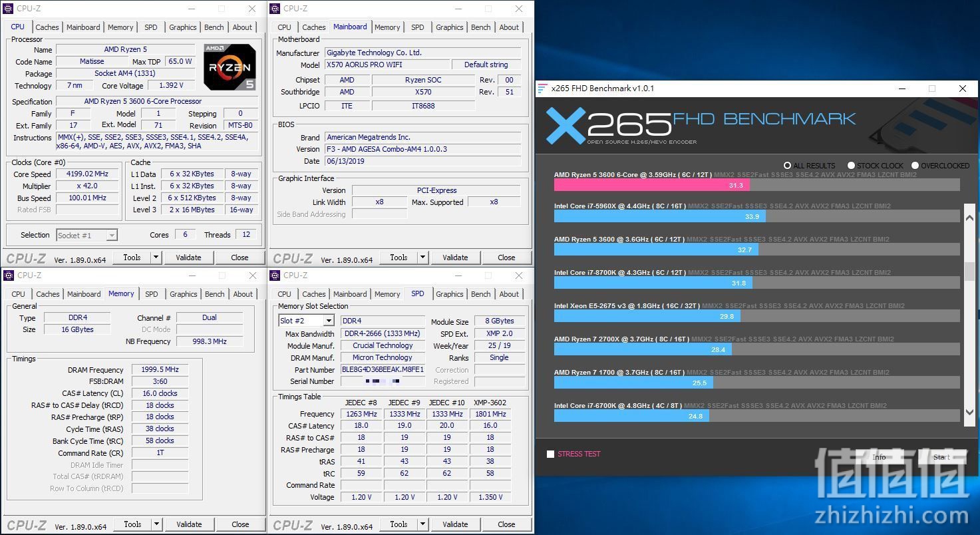
Task: Open Graphics tab in Memory window
Action: click(x=184, y=294)
